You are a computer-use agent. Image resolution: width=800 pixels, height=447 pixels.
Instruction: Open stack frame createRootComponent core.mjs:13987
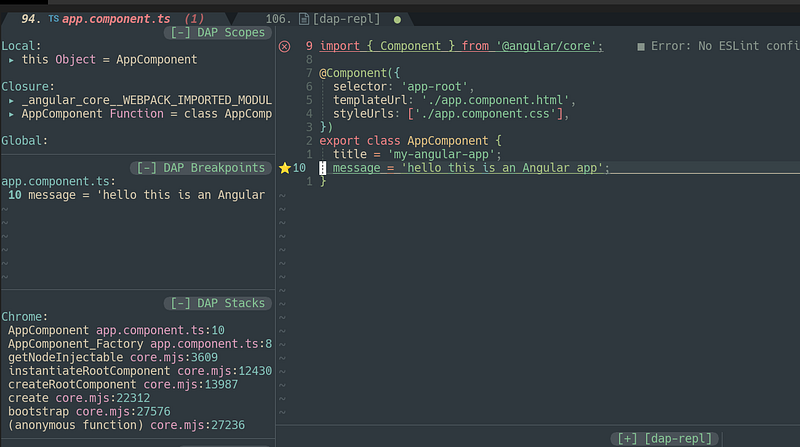pos(122,384)
